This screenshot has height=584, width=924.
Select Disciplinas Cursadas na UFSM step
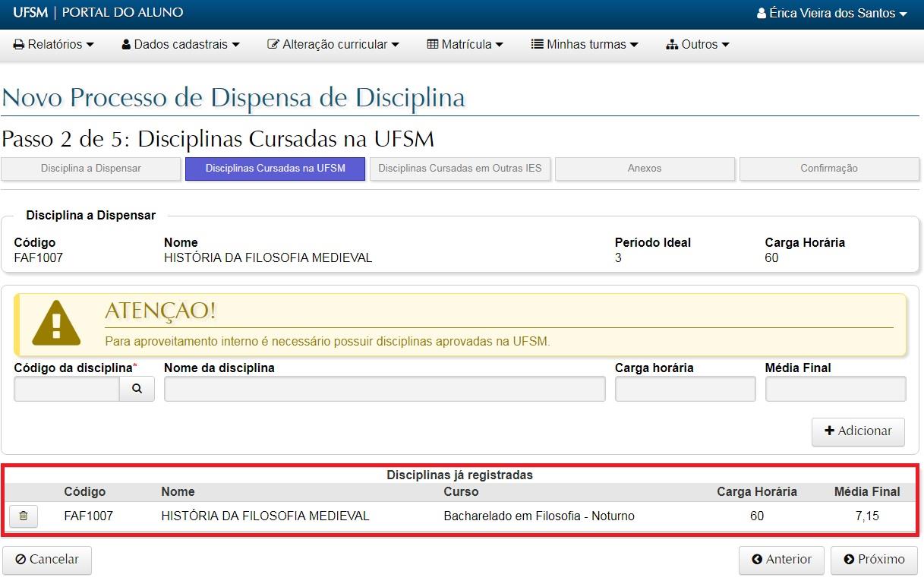click(275, 169)
